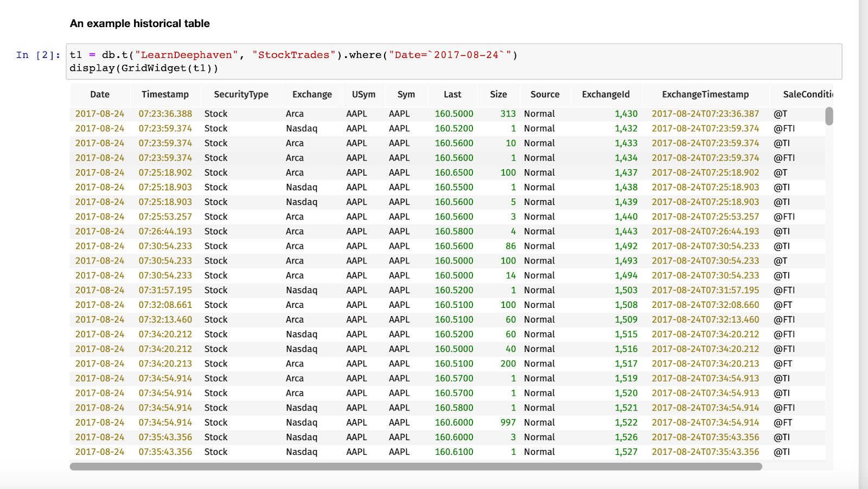The width and height of the screenshot is (868, 489).
Task: Click Timestamp cell 07:32:08.661
Action: [165, 305]
